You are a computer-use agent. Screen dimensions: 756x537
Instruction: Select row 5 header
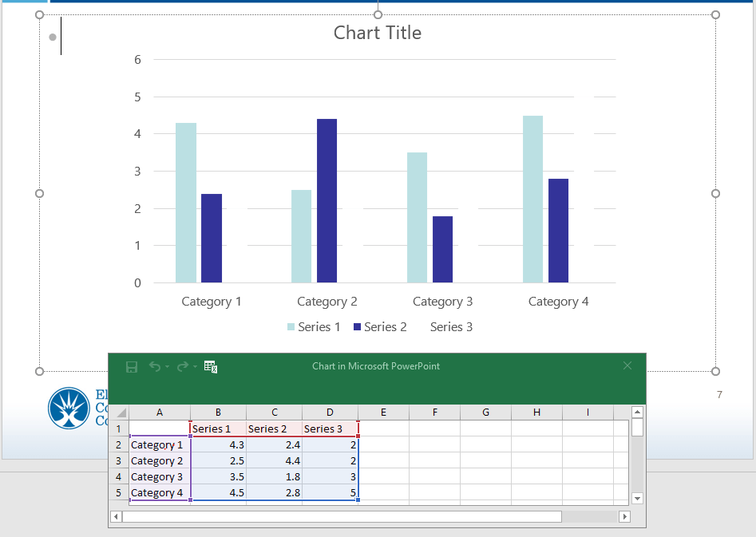click(x=119, y=492)
